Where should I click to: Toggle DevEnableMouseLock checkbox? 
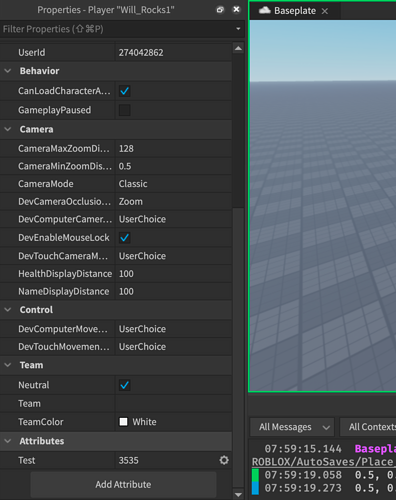pyautogui.click(x=125, y=238)
